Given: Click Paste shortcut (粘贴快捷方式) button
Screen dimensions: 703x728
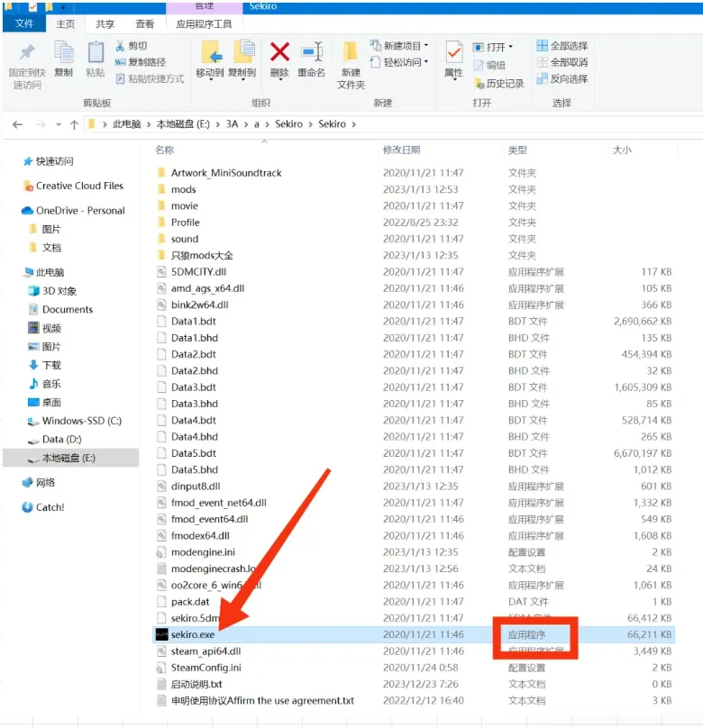Looking at the screenshot, I should pos(150,78).
